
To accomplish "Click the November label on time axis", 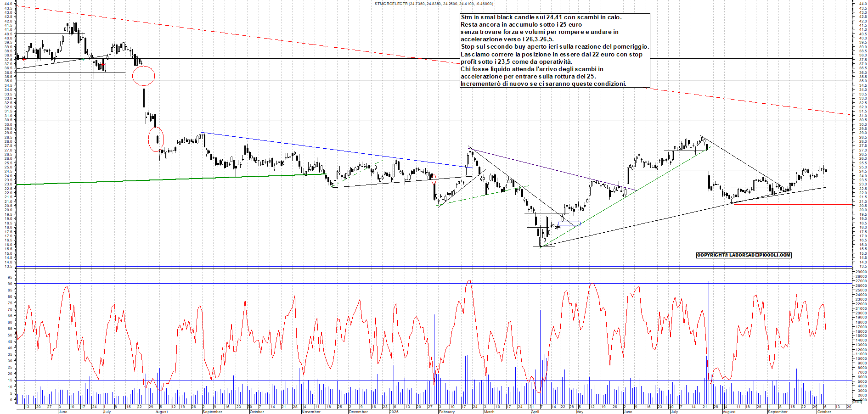I will coord(311,412).
